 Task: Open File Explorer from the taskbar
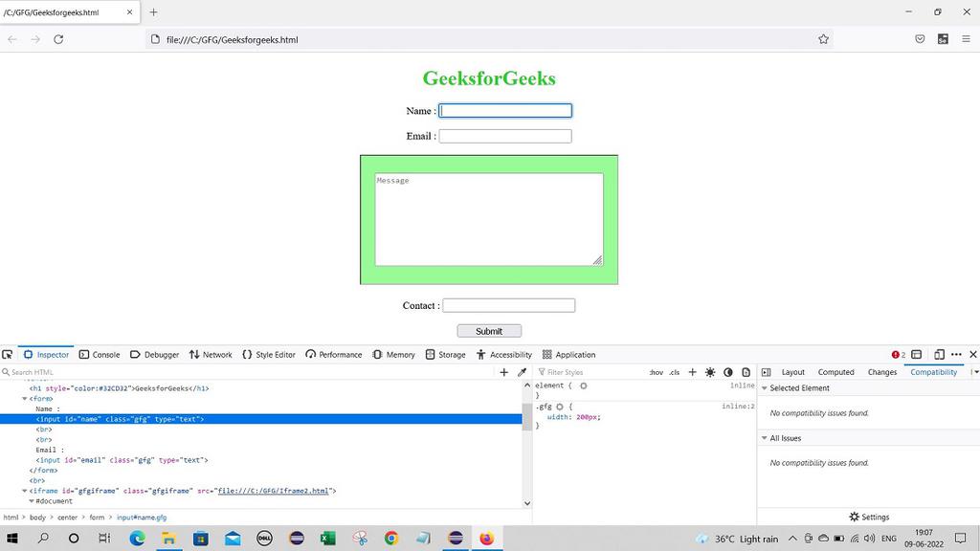[168, 538]
